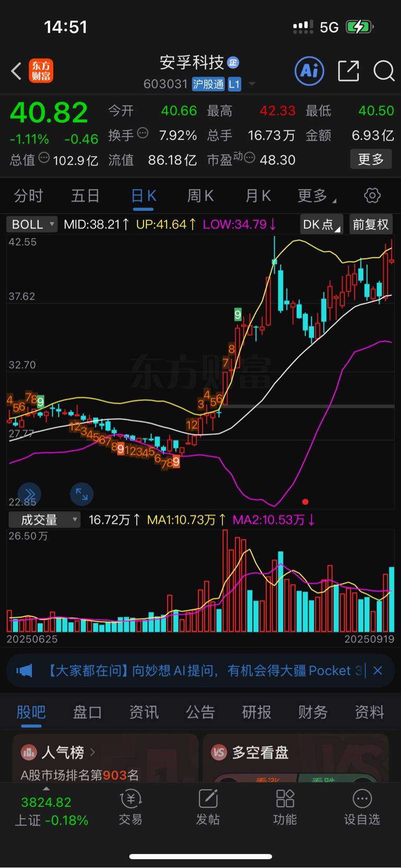Open the 资料 tab

click(370, 712)
